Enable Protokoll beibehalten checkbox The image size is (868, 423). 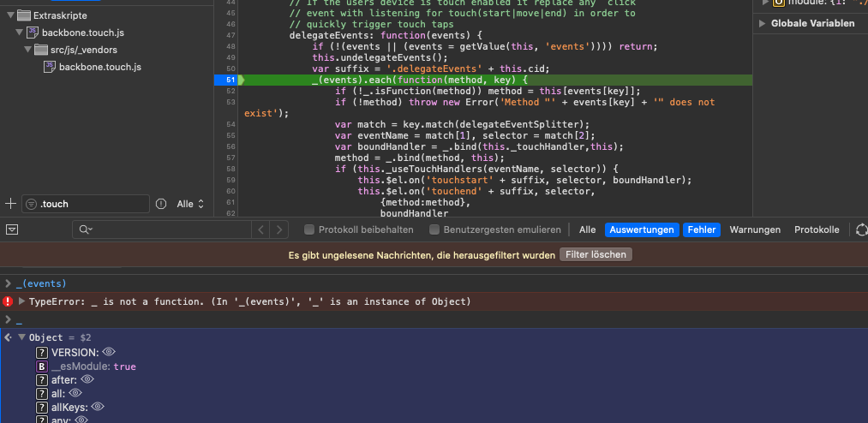click(x=308, y=229)
